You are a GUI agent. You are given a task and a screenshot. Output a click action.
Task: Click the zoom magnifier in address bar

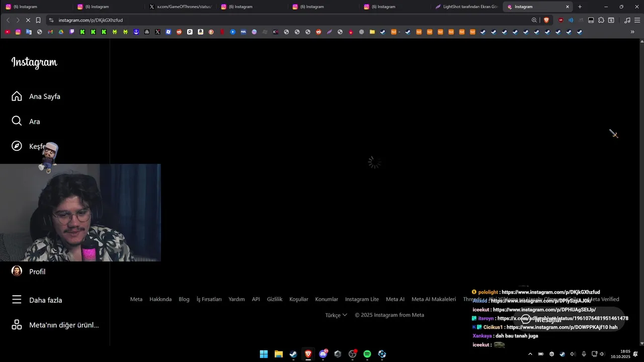click(534, 20)
